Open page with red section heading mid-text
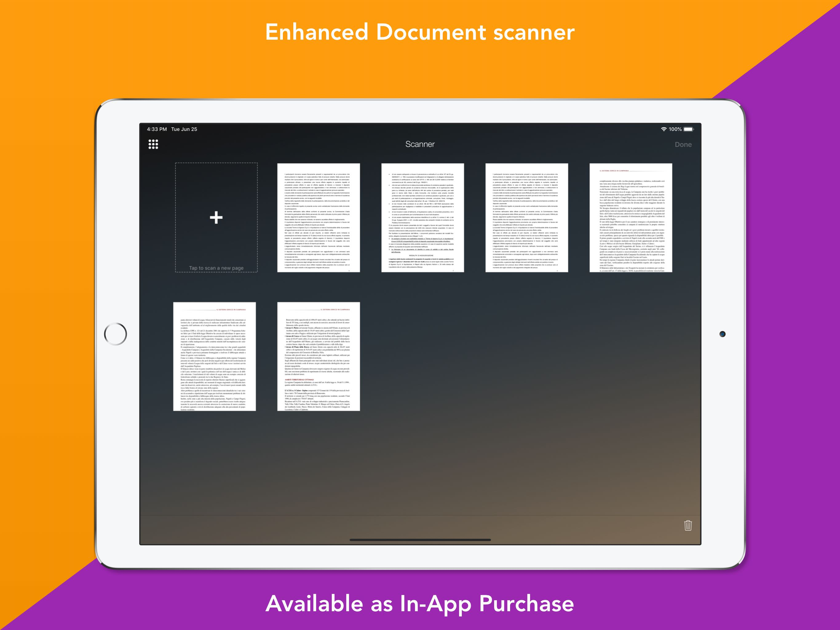This screenshot has height=630, width=840. click(318, 357)
